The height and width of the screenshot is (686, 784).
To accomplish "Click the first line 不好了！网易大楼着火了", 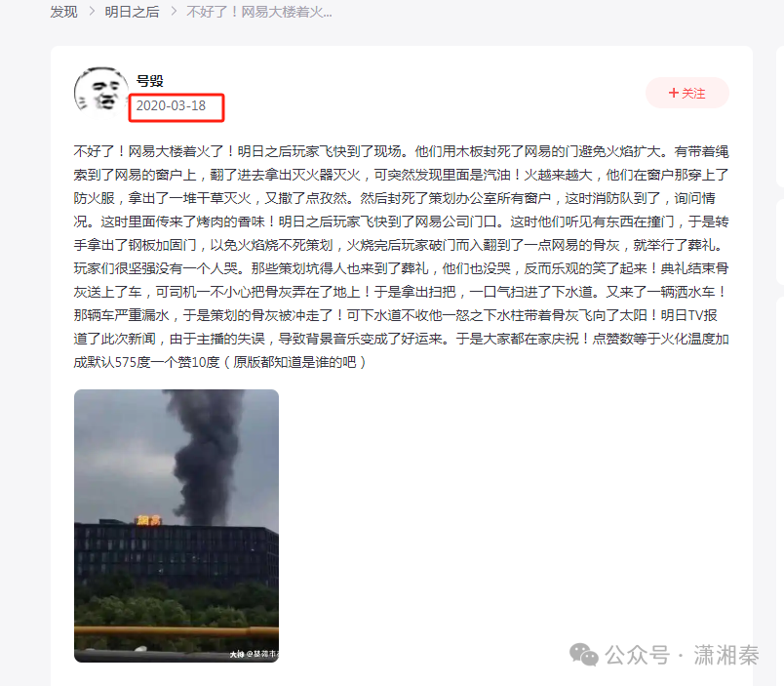I will click(401, 151).
